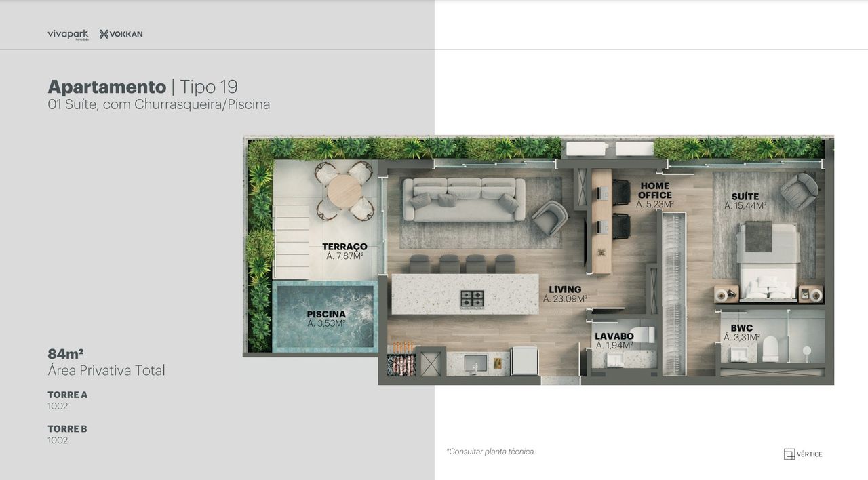Click the kitchen sink on the counter
This screenshot has height=480, width=868.
pos(475,362)
